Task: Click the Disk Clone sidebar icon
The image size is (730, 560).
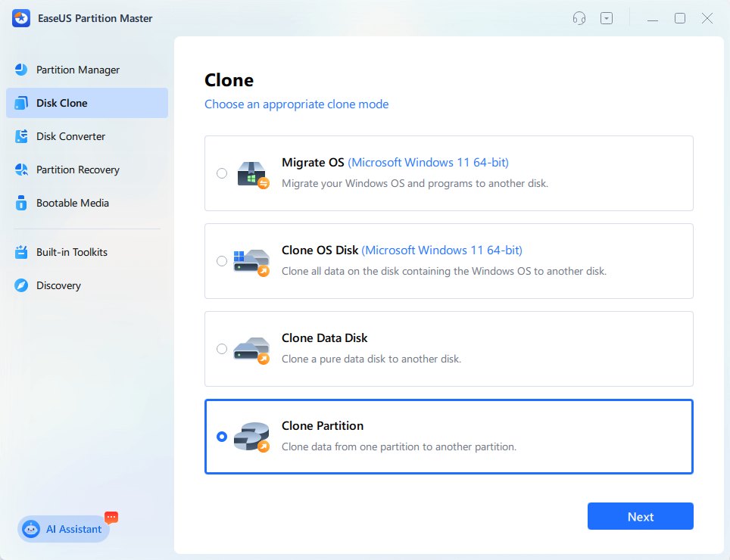Action: click(21, 103)
